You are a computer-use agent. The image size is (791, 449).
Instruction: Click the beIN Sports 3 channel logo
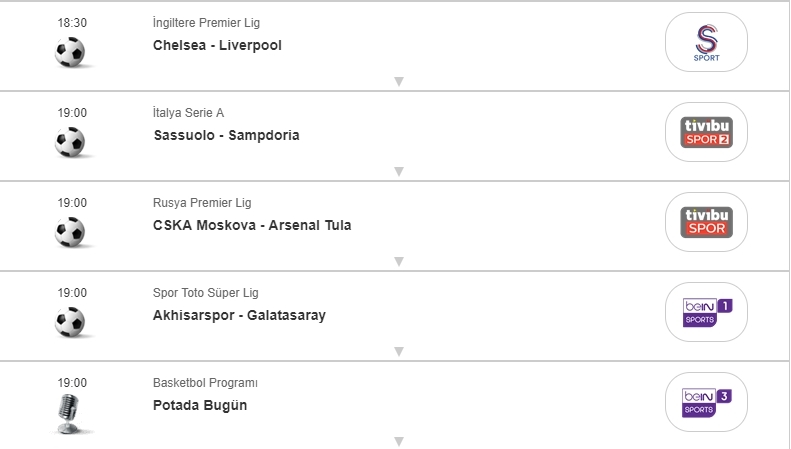(x=706, y=402)
